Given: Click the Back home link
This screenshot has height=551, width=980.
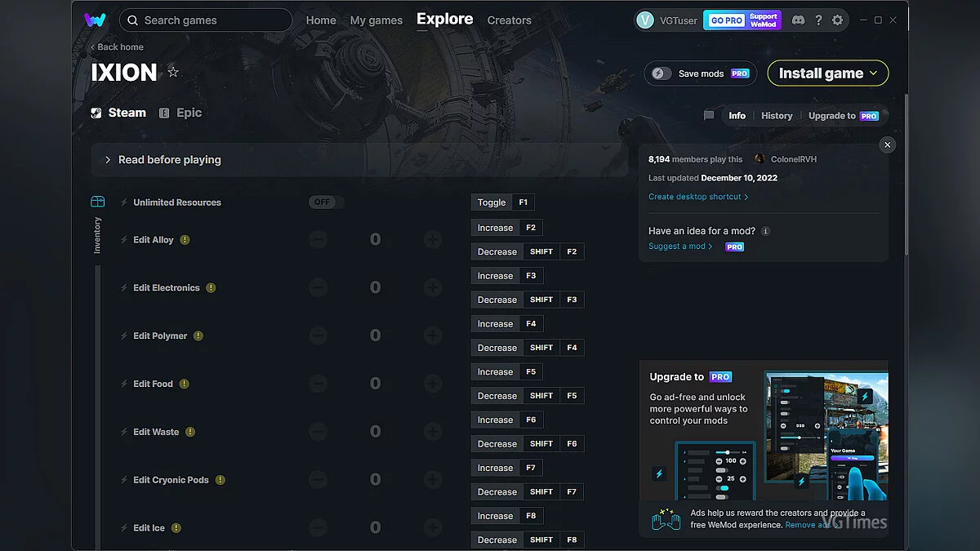Looking at the screenshot, I should tap(117, 47).
